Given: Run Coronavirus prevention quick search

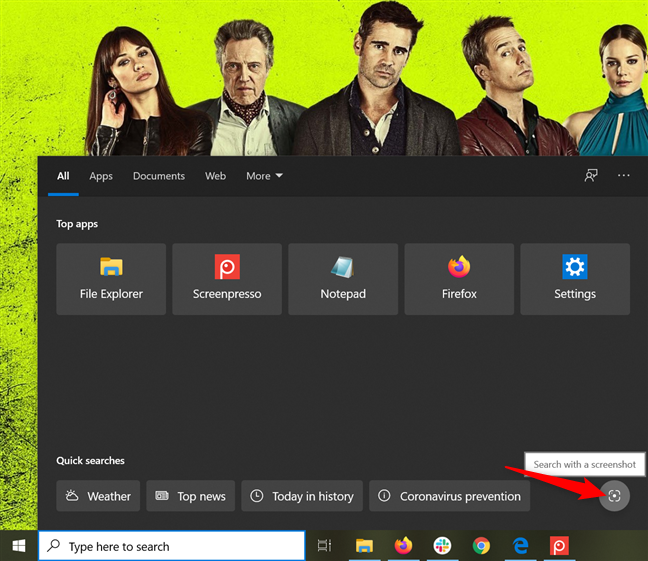Looking at the screenshot, I should 450,496.
